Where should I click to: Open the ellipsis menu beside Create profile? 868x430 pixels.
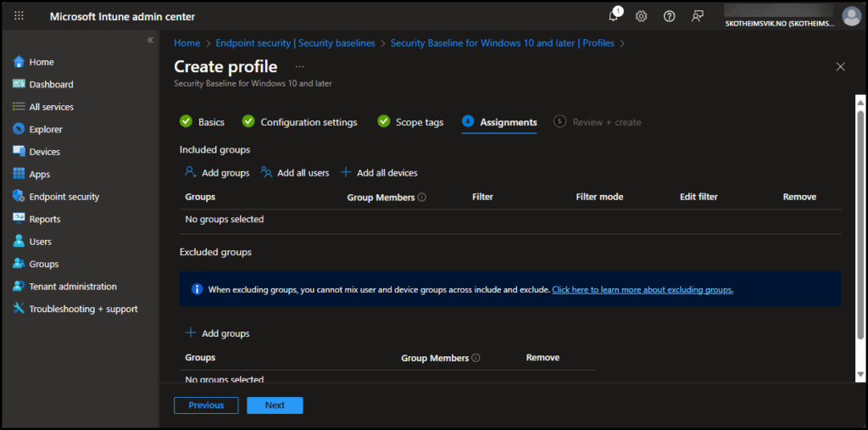[x=299, y=66]
